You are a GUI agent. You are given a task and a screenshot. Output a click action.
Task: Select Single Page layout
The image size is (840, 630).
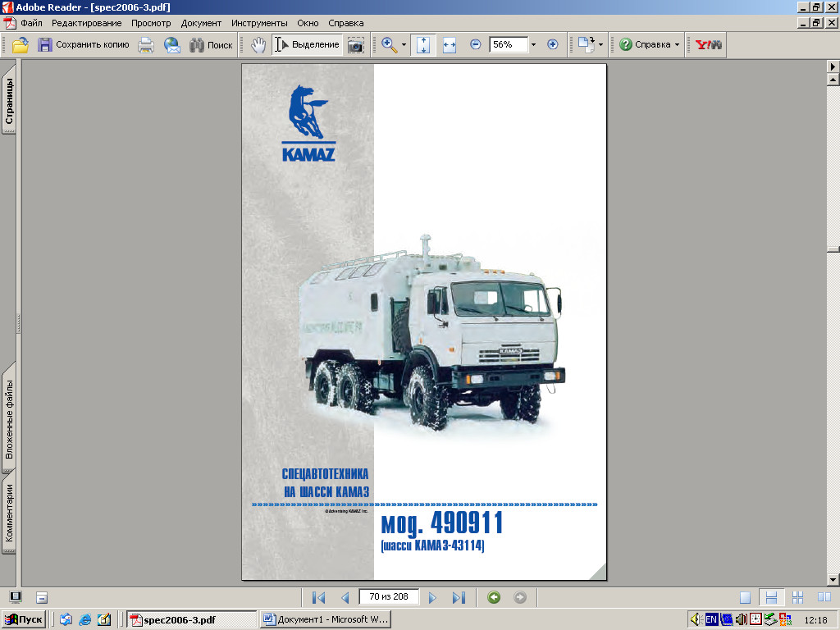(x=745, y=597)
